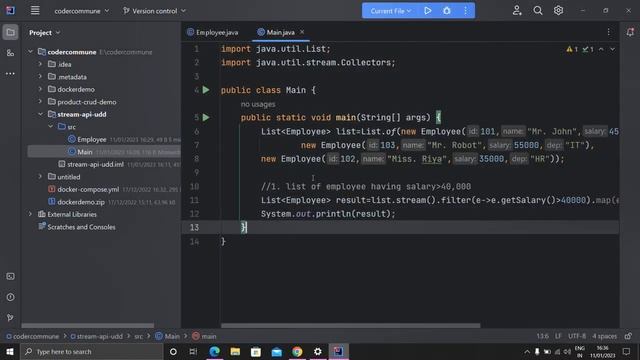Open the Problems tool window

pyautogui.click(x=10, y=297)
